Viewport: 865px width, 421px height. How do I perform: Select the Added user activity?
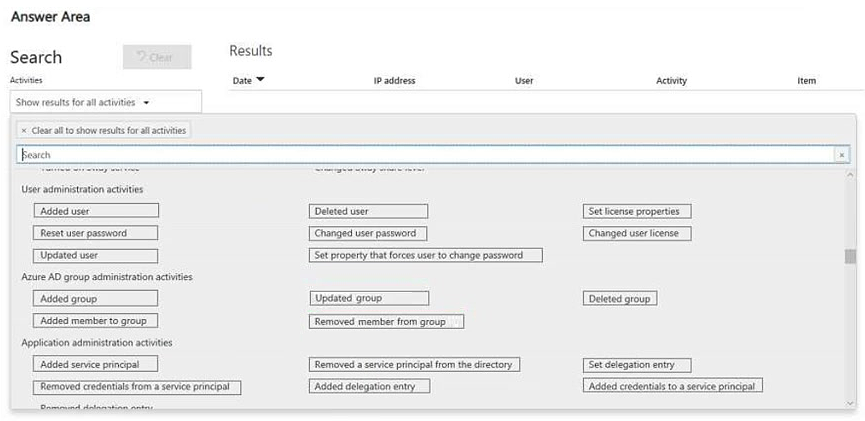[96, 211]
